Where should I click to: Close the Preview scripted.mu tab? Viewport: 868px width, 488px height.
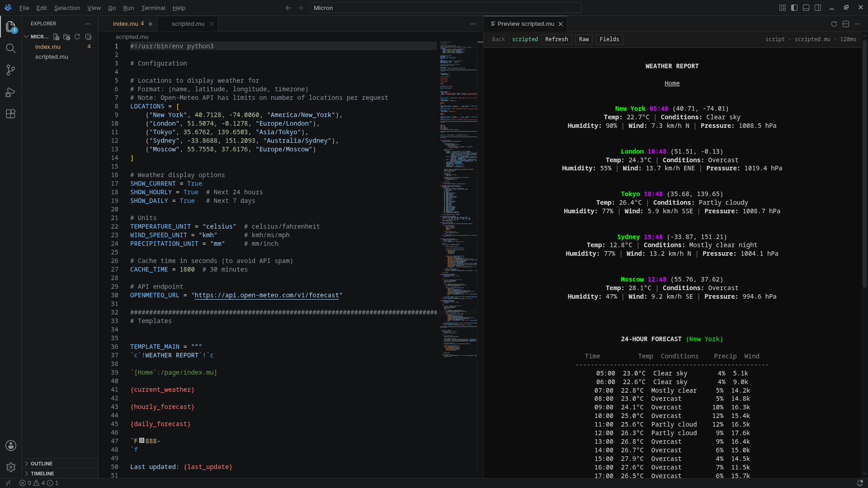click(561, 24)
